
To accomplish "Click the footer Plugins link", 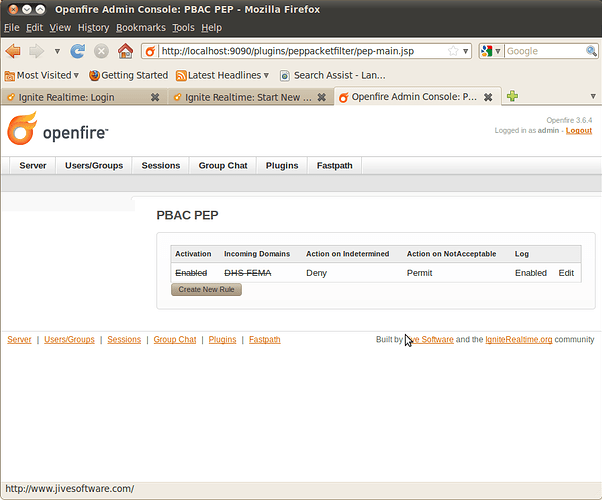I will pos(222,339).
